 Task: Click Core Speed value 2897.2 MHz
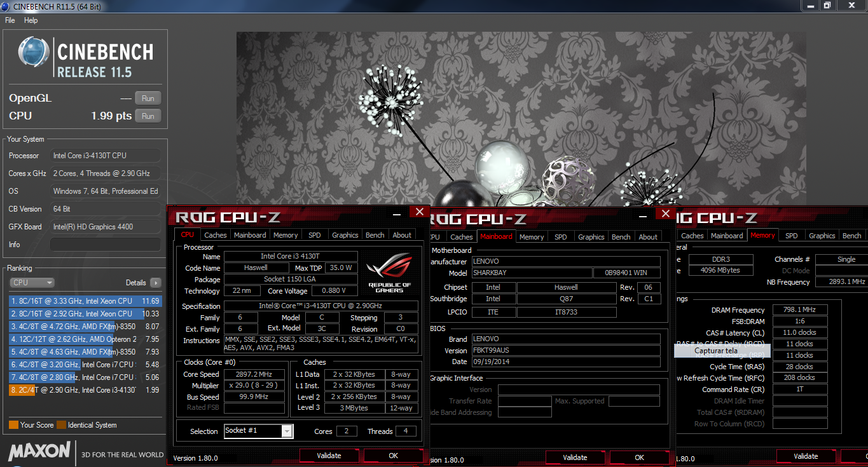[x=253, y=374]
